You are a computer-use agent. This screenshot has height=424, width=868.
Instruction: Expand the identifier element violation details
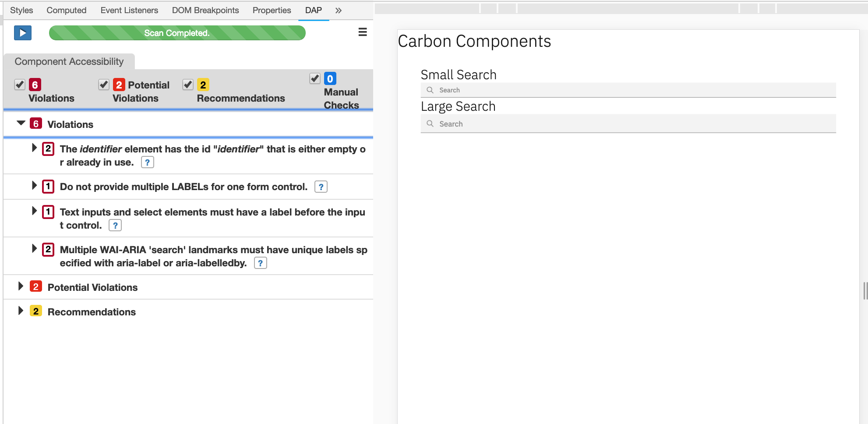(35, 148)
